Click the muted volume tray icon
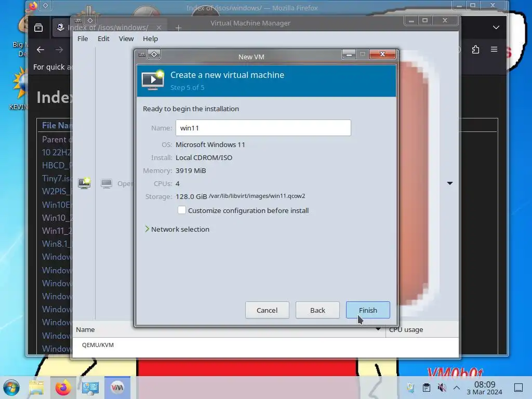The height and width of the screenshot is (399, 532). tap(442, 388)
